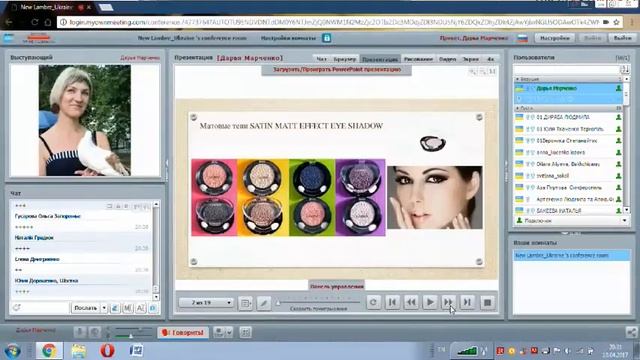
Task: Step back one slide with the rewind button
Action: pyautogui.click(x=411, y=302)
